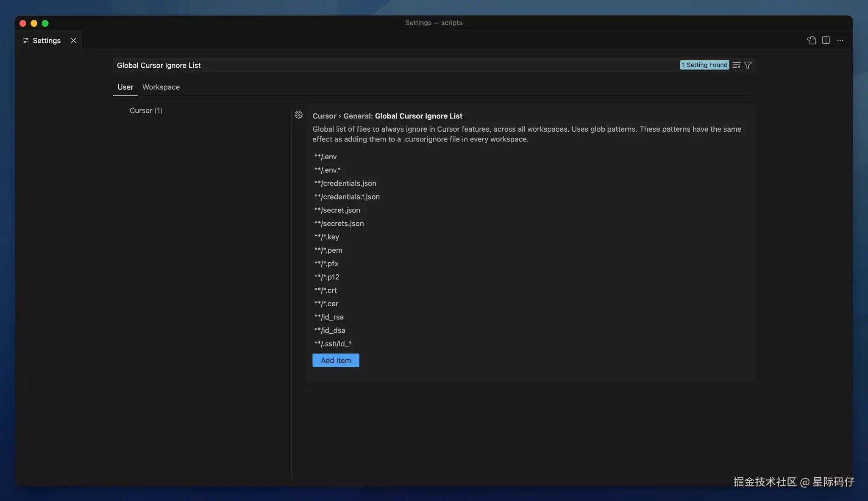Clear the settings search input icon
This screenshot has width=868, height=501.
[736, 65]
